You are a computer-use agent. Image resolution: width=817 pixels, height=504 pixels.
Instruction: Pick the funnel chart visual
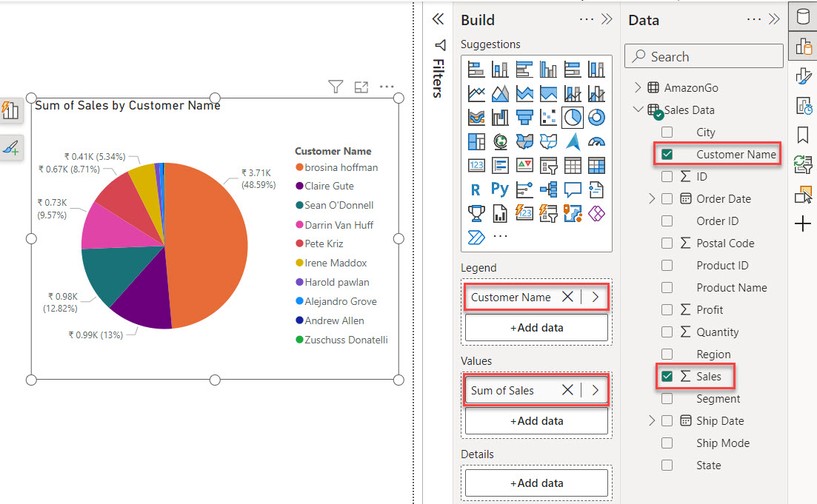click(524, 117)
